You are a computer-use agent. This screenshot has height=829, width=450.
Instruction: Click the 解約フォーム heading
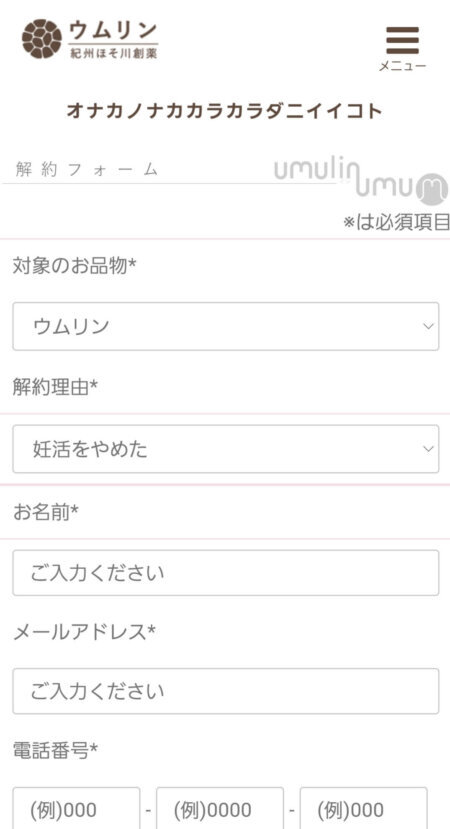click(87, 169)
